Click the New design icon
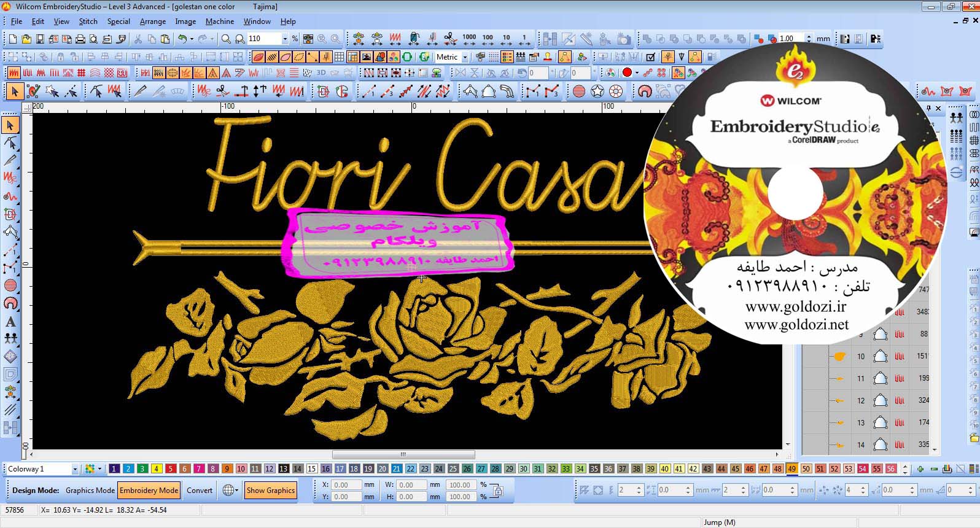This screenshot has height=528, width=980. 12,39
